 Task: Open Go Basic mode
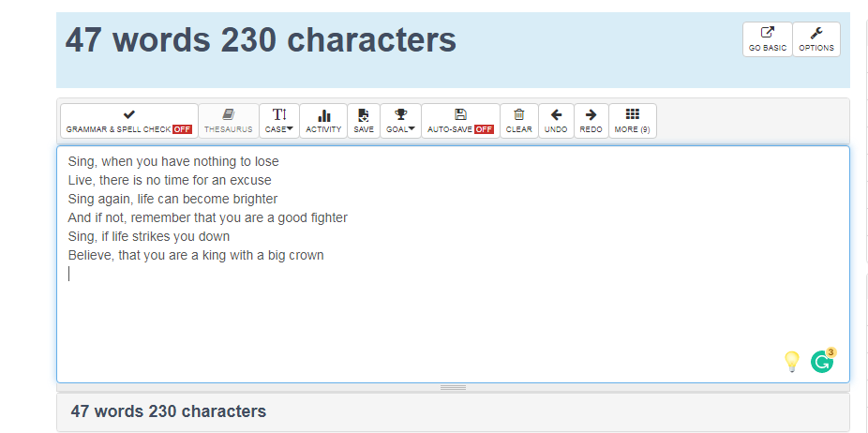pyautogui.click(x=768, y=39)
